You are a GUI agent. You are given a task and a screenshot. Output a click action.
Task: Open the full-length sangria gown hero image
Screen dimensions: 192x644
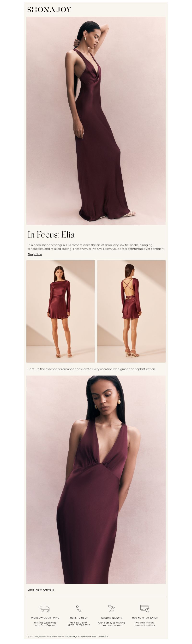96,121
